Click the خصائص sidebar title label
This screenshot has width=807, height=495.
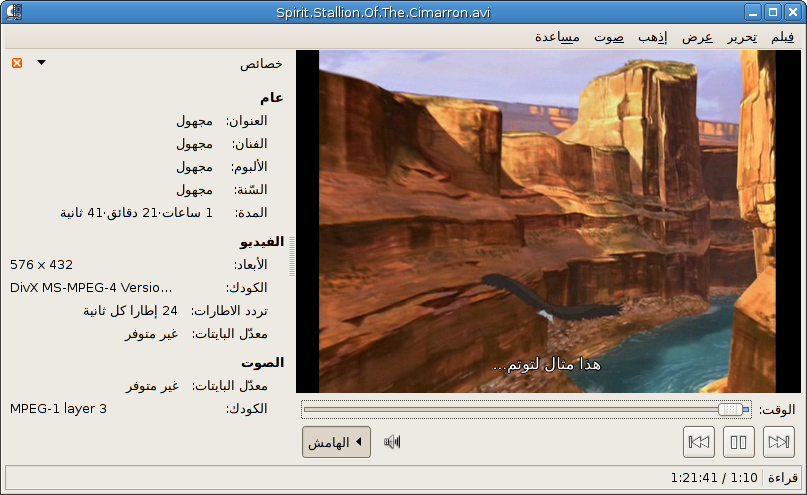coord(261,63)
